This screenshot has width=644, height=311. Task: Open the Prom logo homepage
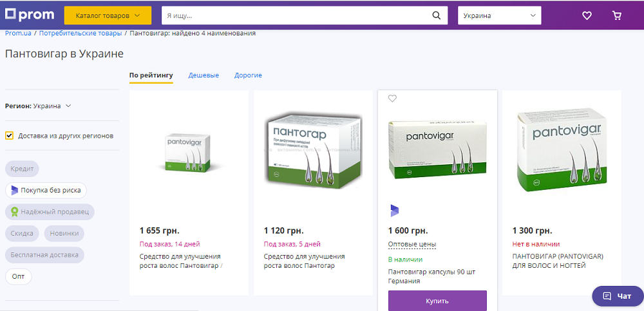coord(30,15)
